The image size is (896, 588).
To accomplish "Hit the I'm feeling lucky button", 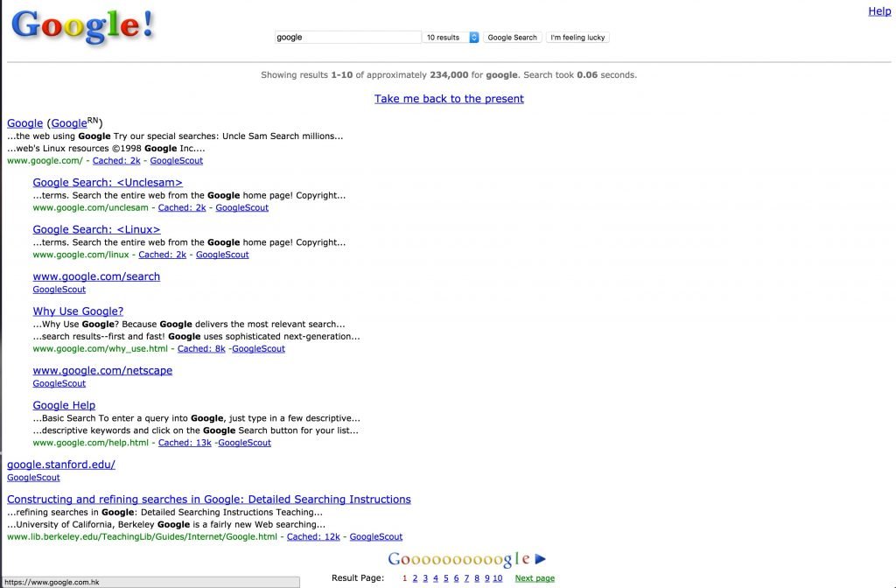I will click(x=577, y=37).
